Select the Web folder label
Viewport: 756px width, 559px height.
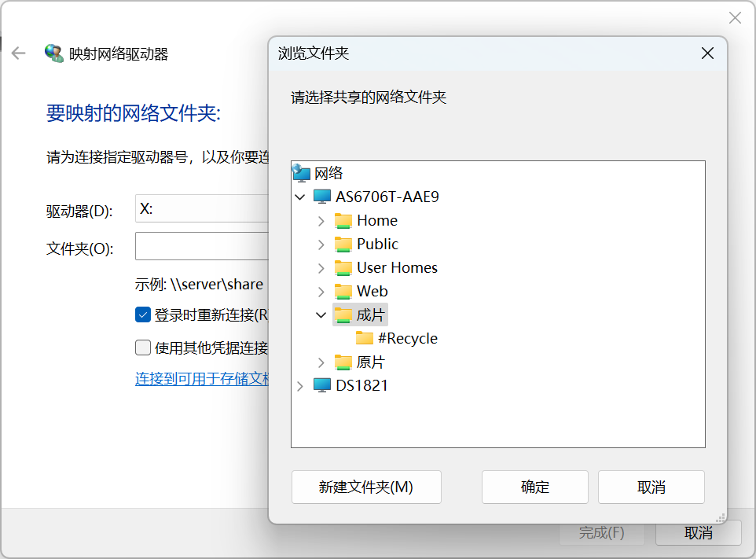372,292
